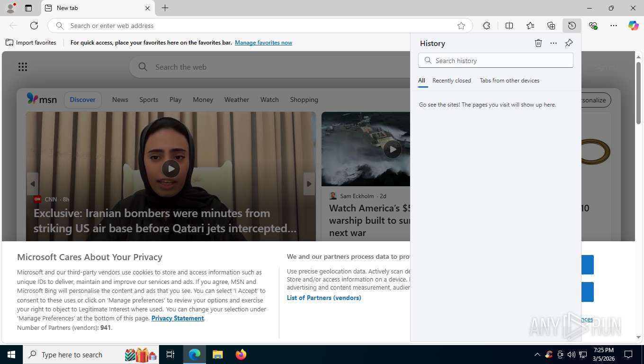Open the Money section
The height and width of the screenshot is (364, 644).
click(203, 100)
